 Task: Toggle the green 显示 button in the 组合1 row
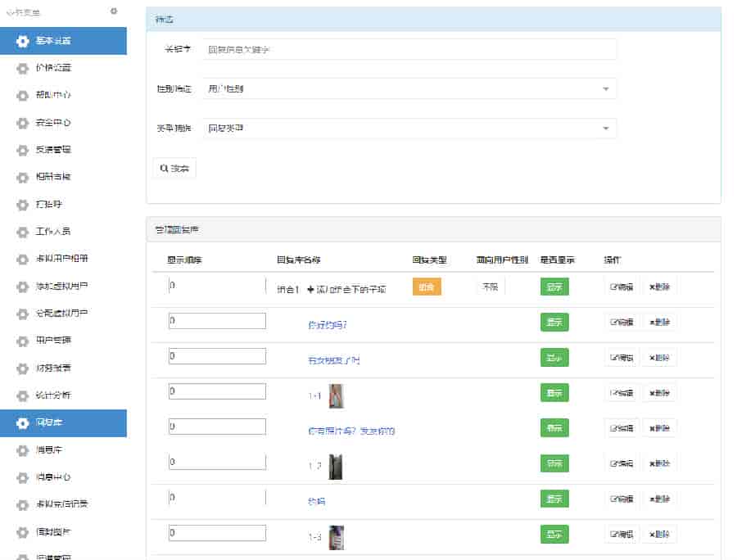pyautogui.click(x=554, y=287)
